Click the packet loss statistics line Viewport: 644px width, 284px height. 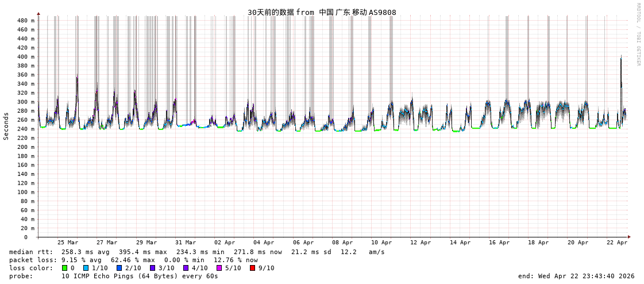(x=133, y=260)
